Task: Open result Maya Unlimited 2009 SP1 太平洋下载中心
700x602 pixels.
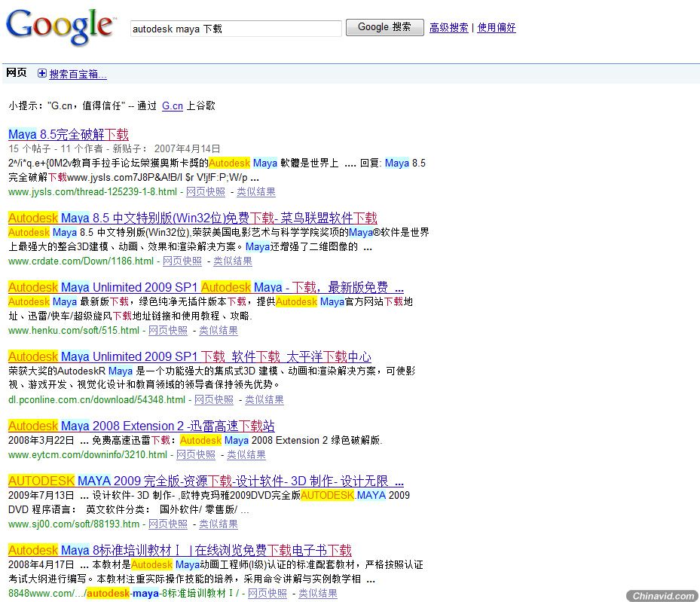Action: coord(190,356)
